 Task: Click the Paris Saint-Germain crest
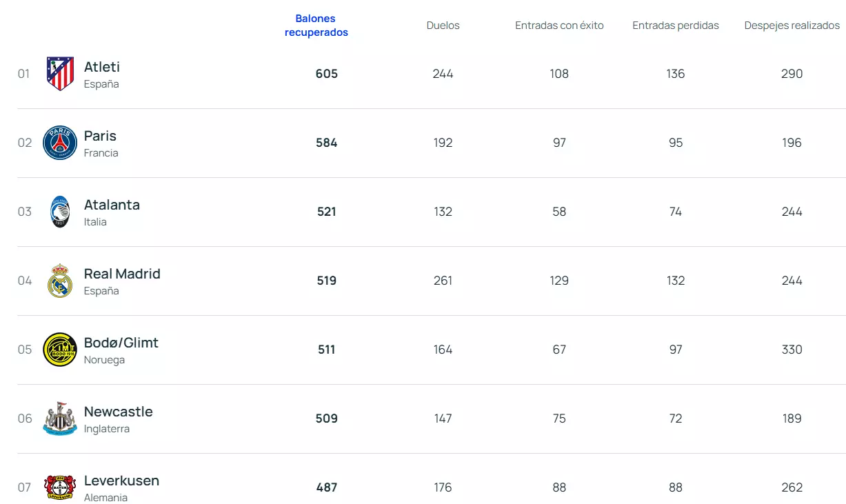point(60,143)
